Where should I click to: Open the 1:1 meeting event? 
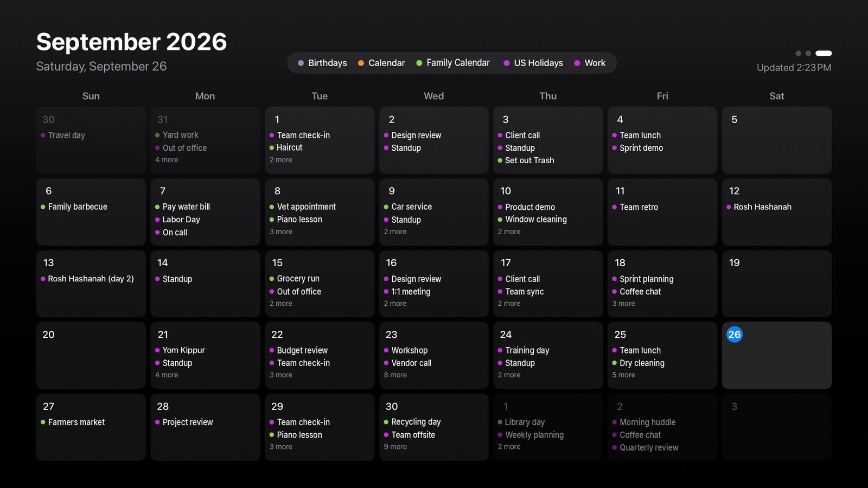407,292
